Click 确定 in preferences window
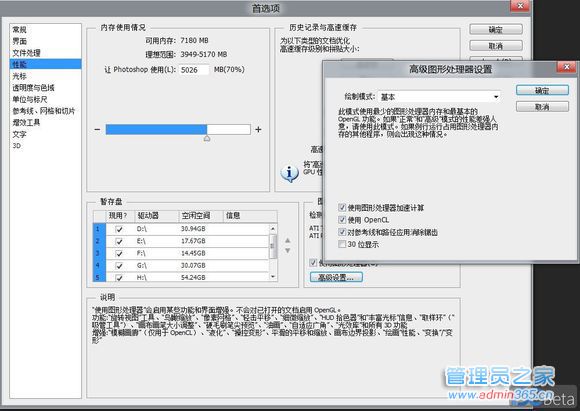Image resolution: width=580 pixels, height=411 pixels. 496,30
